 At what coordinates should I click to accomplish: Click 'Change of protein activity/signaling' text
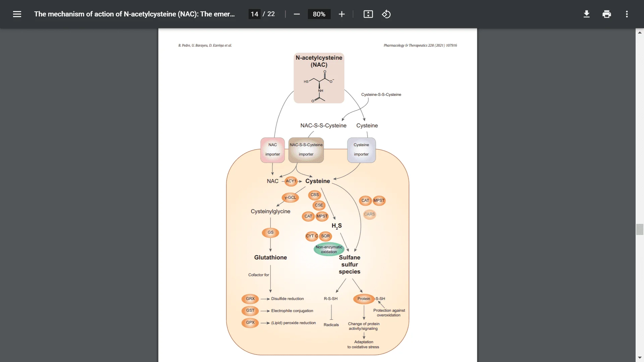(x=364, y=326)
